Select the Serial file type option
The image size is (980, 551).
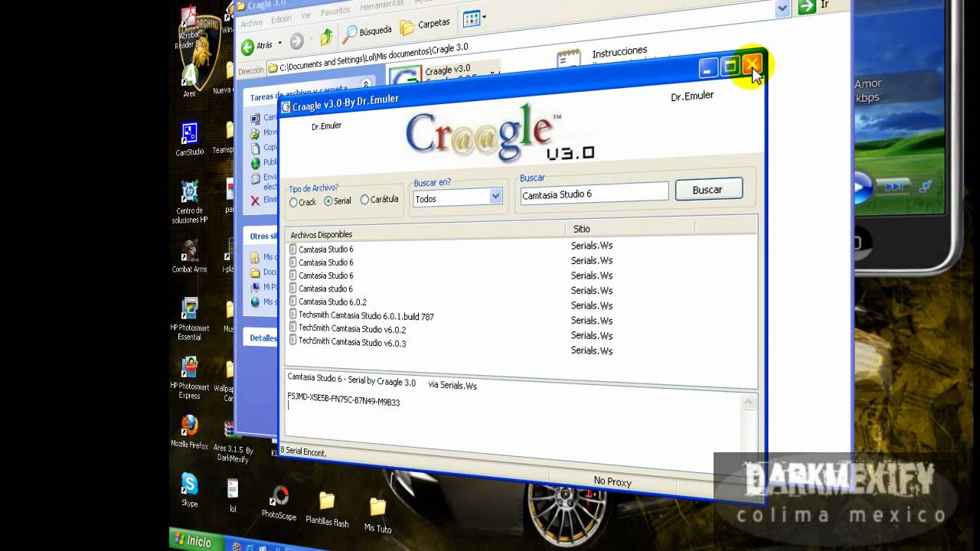338,201
